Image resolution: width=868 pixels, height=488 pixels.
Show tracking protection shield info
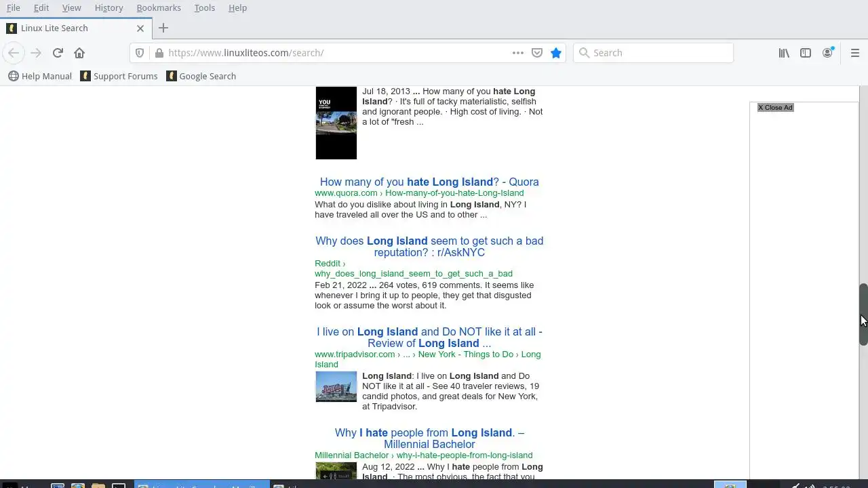pos(140,53)
